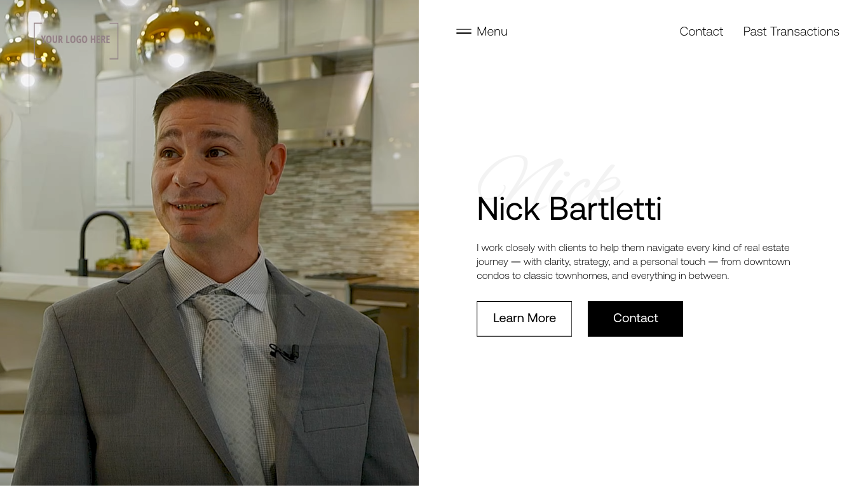The height and width of the screenshot is (488, 868).
Task: Click the Menu label in header
Action: point(492,31)
